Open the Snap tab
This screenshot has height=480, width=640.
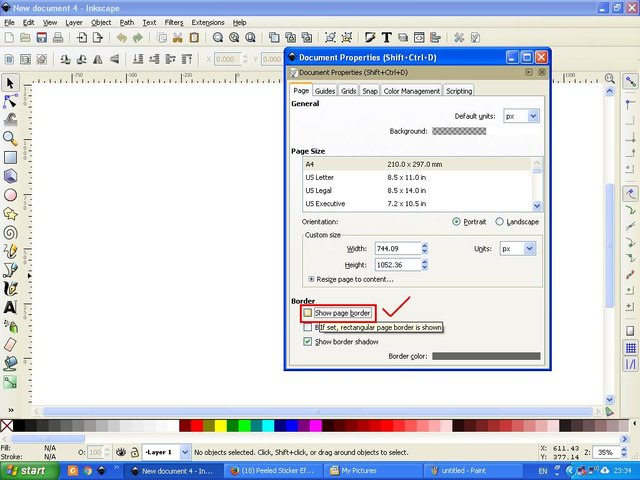pos(370,91)
